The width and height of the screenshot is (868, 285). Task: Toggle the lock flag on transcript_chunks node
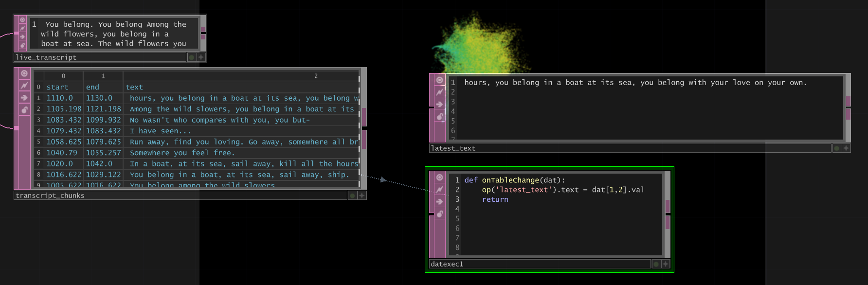click(24, 110)
